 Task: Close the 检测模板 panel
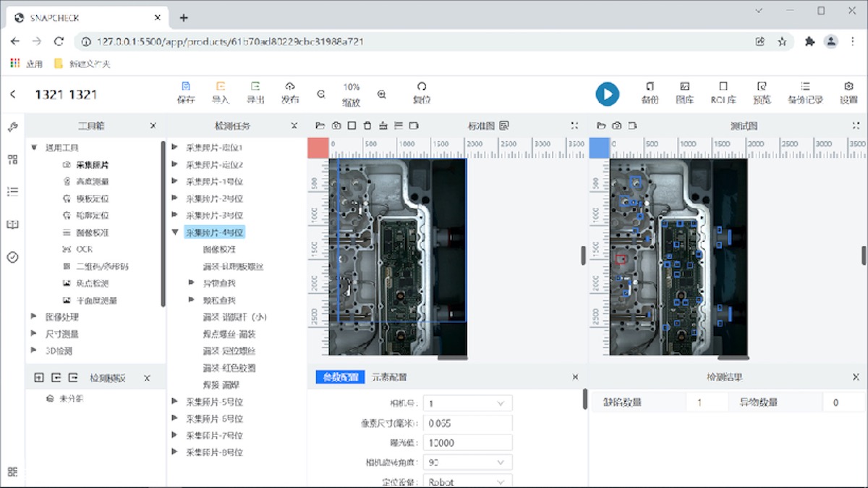click(x=147, y=378)
